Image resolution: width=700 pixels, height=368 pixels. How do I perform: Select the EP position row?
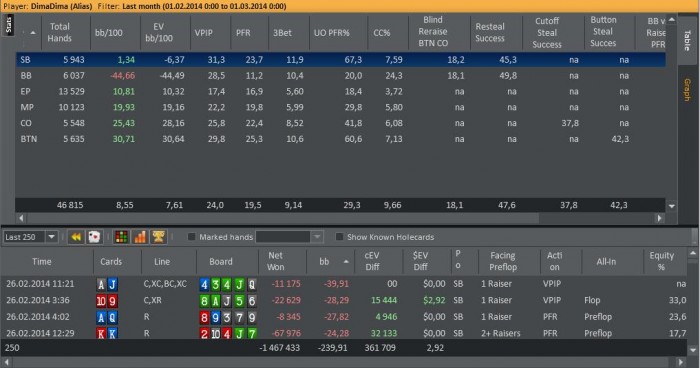(x=340, y=92)
